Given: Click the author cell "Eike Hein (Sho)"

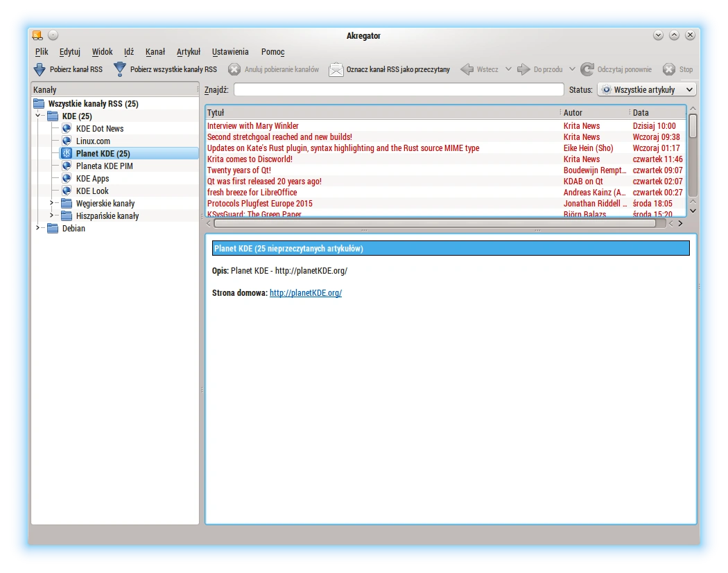Looking at the screenshot, I should click(x=588, y=148).
